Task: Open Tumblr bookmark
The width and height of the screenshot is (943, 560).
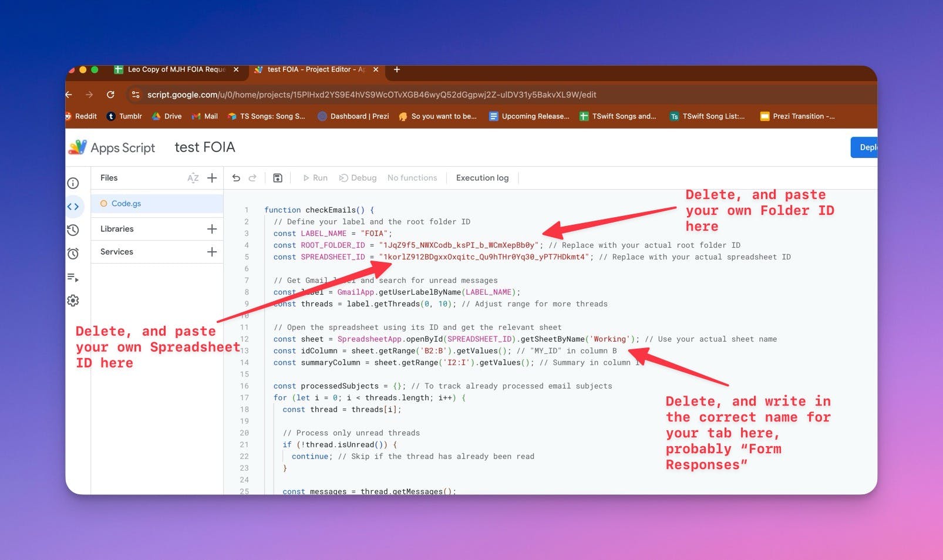Action: (x=124, y=116)
